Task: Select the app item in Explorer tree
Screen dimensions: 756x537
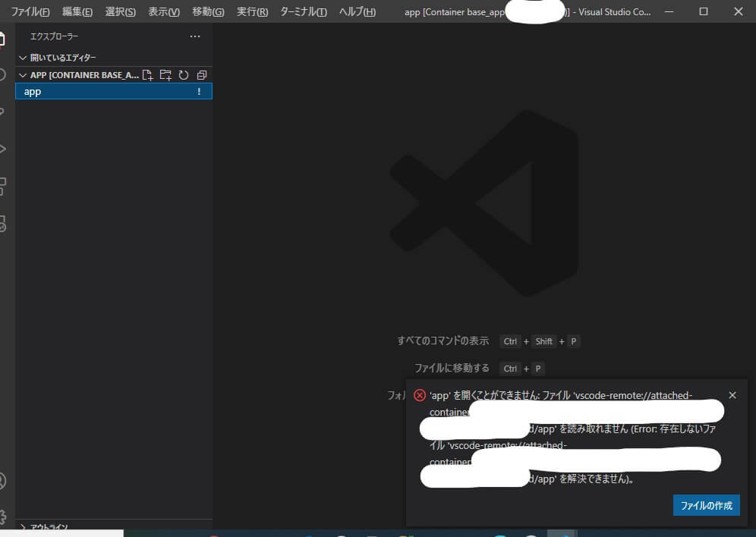Action: [x=113, y=92]
